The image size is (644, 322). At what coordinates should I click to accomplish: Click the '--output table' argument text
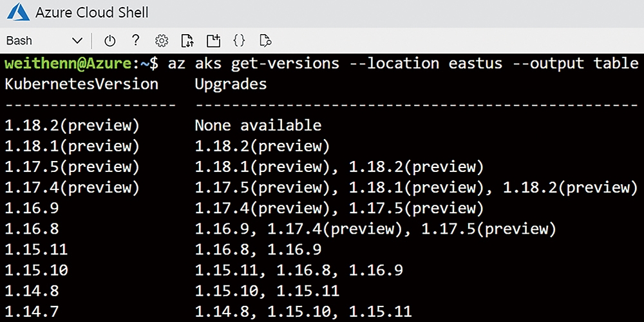(x=575, y=64)
